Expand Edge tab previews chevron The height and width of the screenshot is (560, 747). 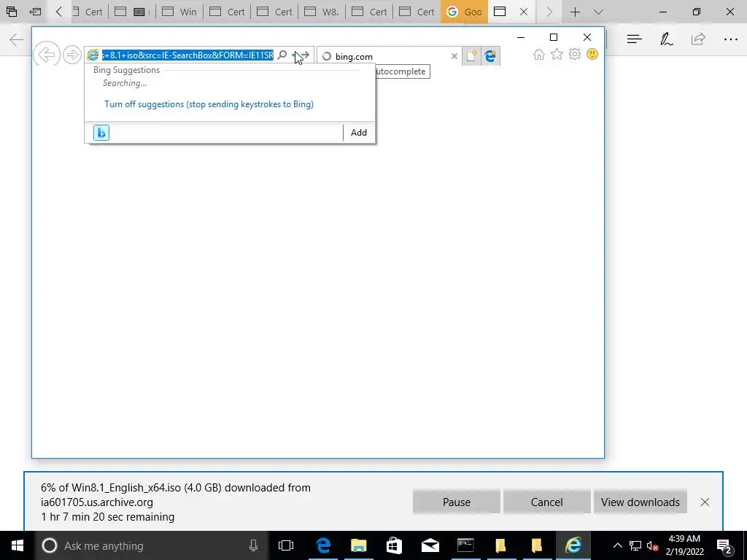[599, 12]
